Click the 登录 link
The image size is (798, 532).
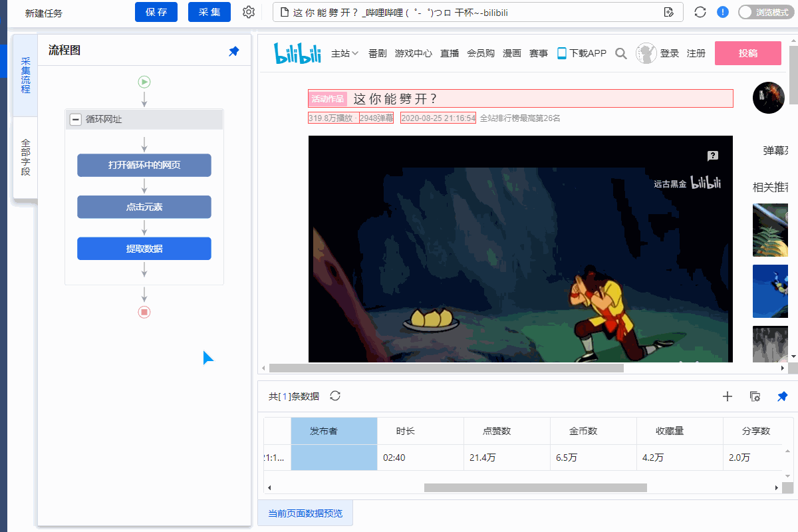click(670, 53)
